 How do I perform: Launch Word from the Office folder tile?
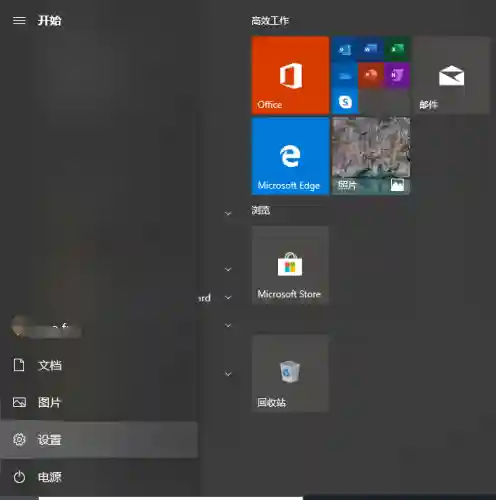coord(371,49)
